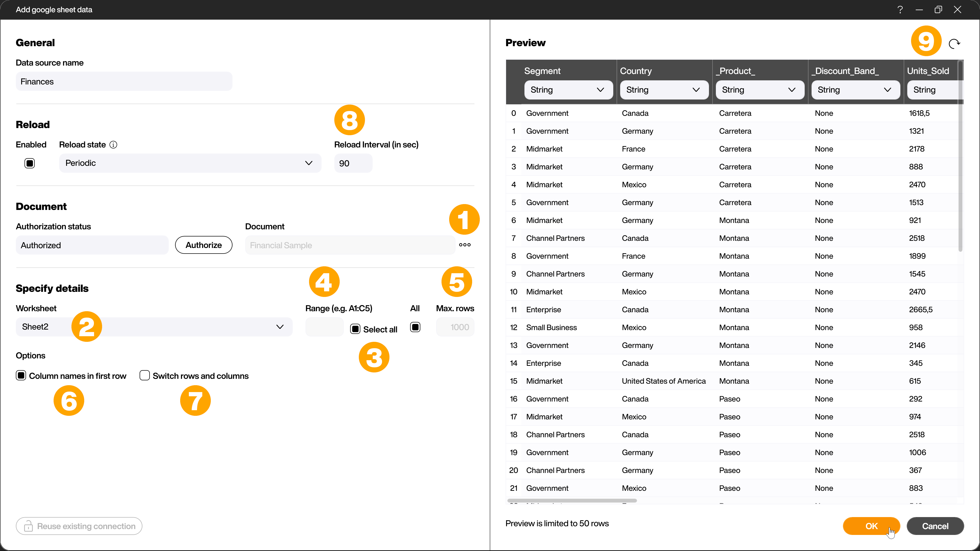Image resolution: width=980 pixels, height=551 pixels.
Task: Refresh the preview with the reload icon
Action: point(954,44)
